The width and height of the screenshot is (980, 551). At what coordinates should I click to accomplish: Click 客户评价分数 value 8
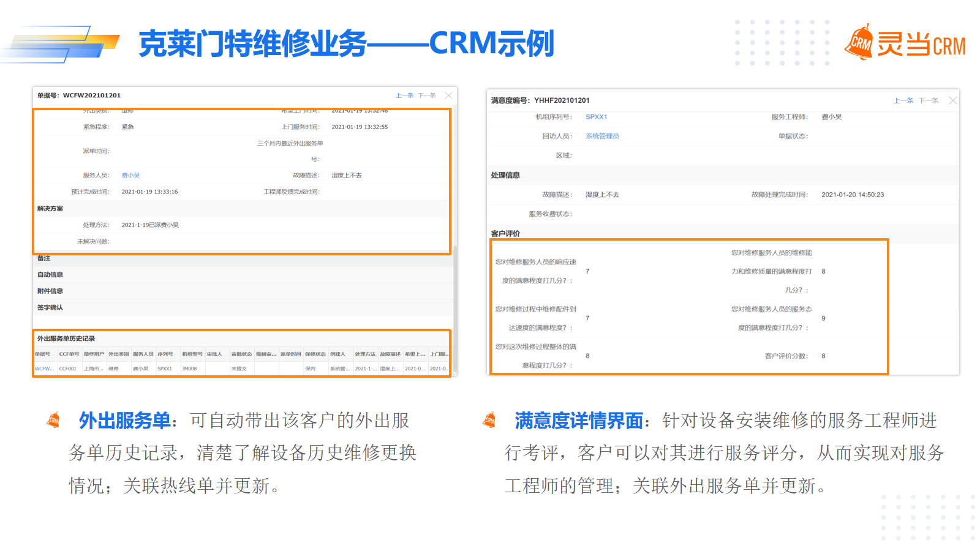coord(823,356)
